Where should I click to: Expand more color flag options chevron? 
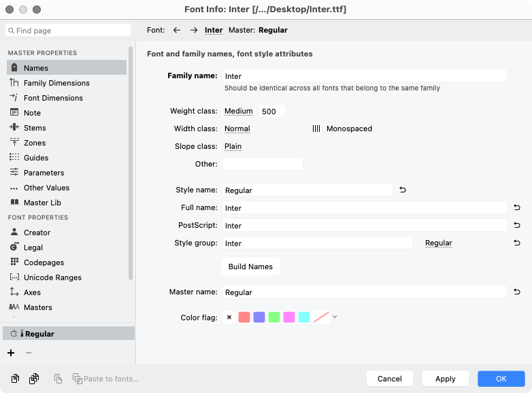click(x=335, y=317)
